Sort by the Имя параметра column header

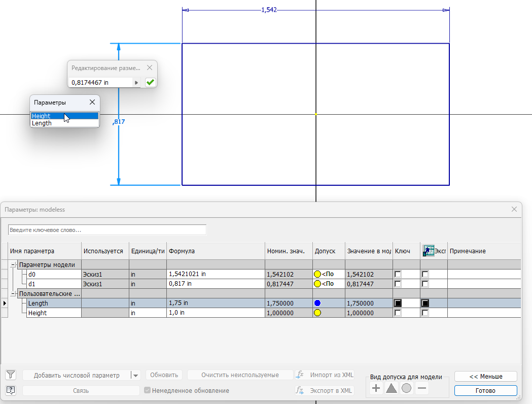(x=45, y=251)
